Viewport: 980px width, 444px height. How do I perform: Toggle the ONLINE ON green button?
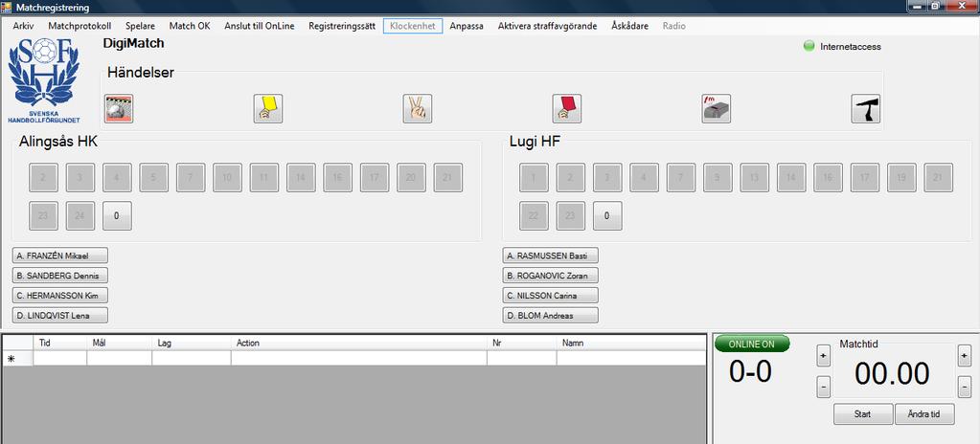tap(752, 344)
